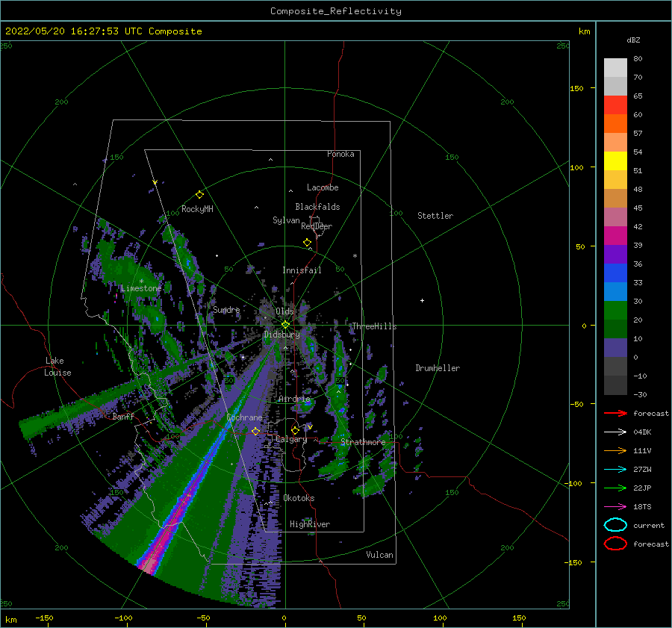672x628 pixels.
Task: Click the Okotoks label
Action: coord(299,498)
